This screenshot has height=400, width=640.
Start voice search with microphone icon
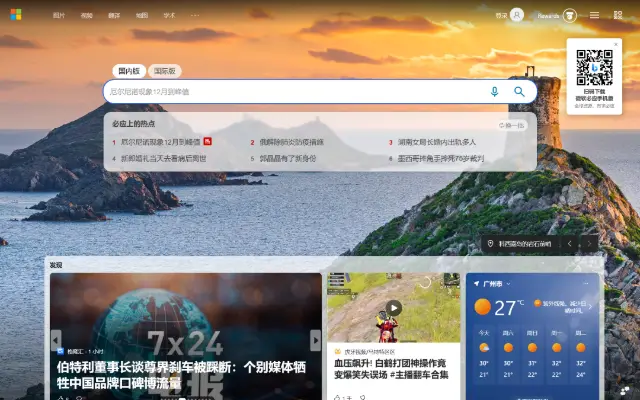point(494,91)
